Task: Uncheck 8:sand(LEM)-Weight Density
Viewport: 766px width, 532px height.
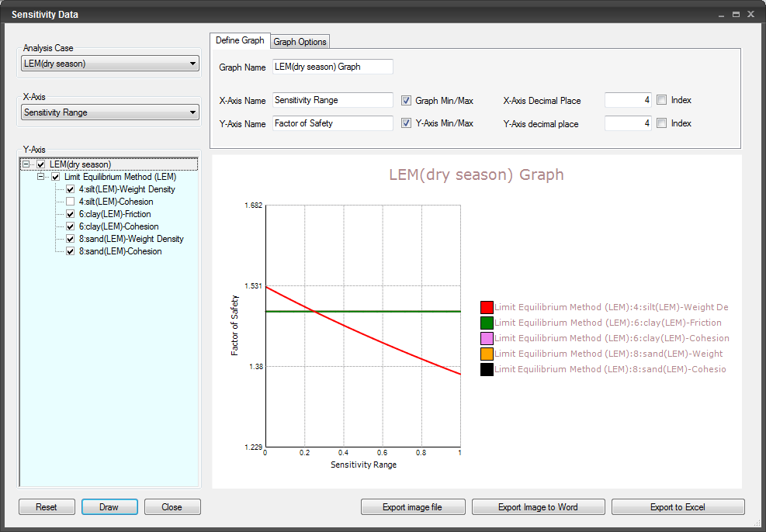Action: [70, 238]
